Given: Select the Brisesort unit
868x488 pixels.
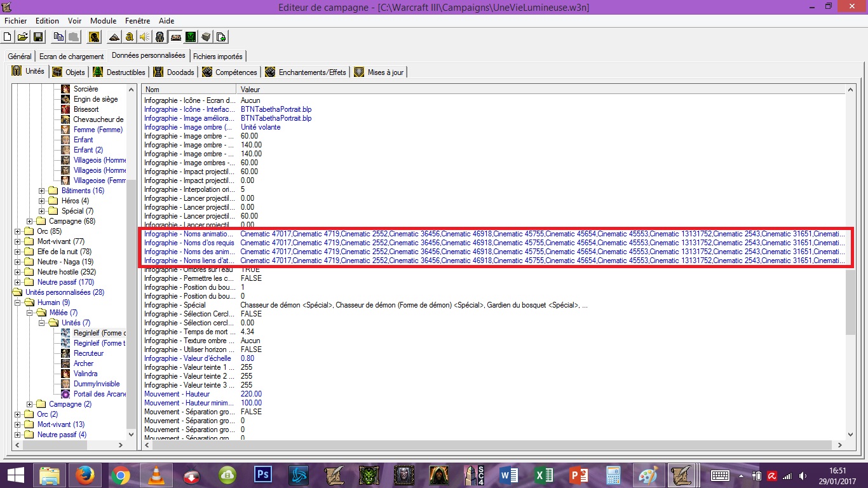Looking at the screenshot, I should pos(86,109).
